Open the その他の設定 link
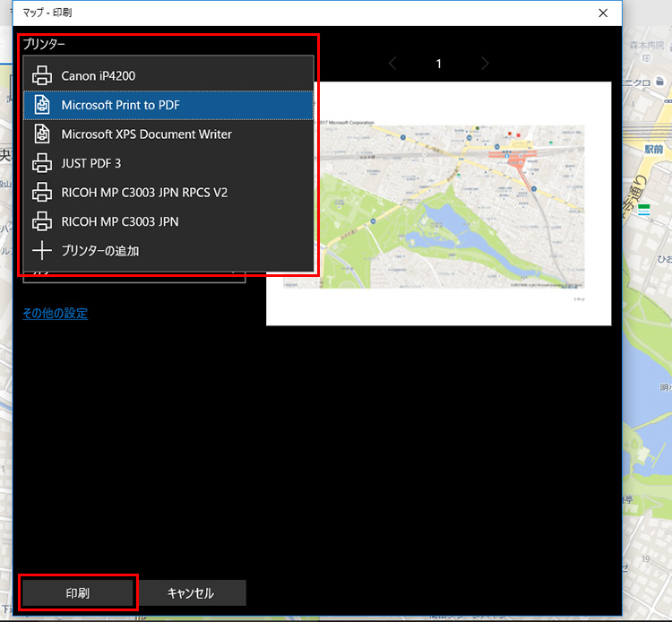The height and width of the screenshot is (622, 672). (x=55, y=314)
